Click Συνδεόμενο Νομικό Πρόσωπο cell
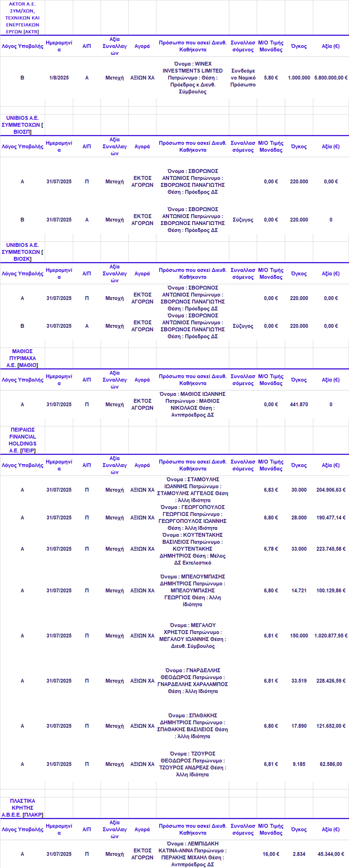 [x=243, y=78]
